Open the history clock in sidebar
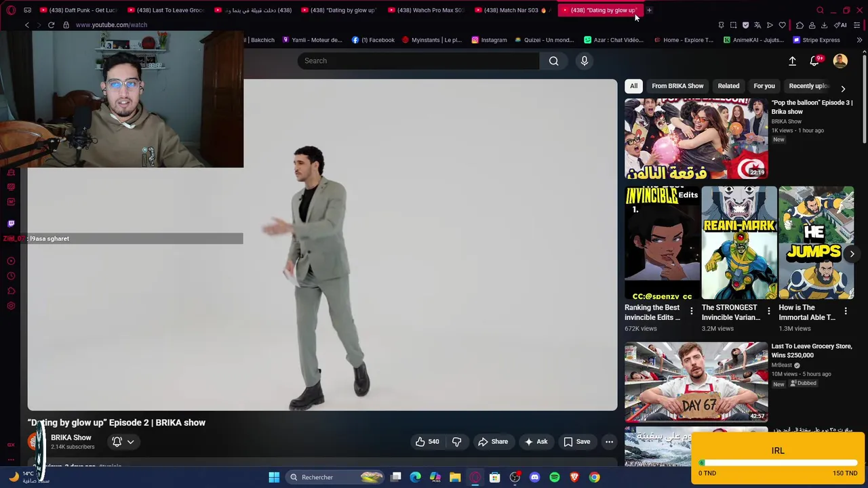The width and height of the screenshot is (868, 488). click(x=11, y=276)
